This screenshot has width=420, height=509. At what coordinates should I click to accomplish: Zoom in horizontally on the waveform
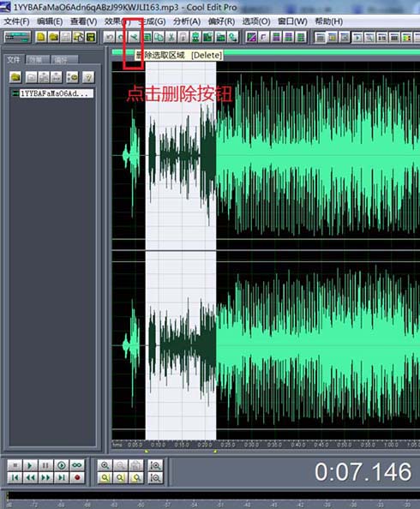click(105, 465)
